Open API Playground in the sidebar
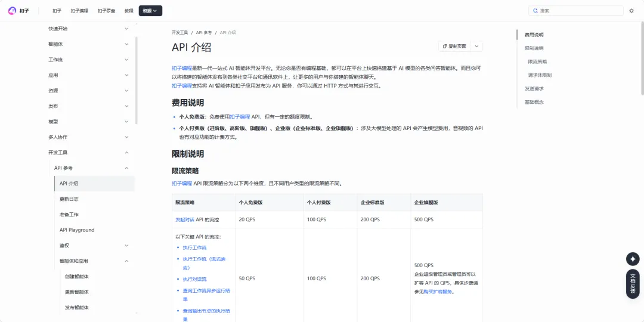This screenshot has height=322, width=644. pyautogui.click(x=77, y=230)
